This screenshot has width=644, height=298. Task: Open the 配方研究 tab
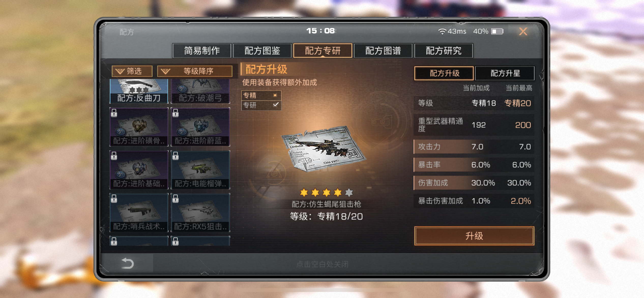(x=444, y=51)
